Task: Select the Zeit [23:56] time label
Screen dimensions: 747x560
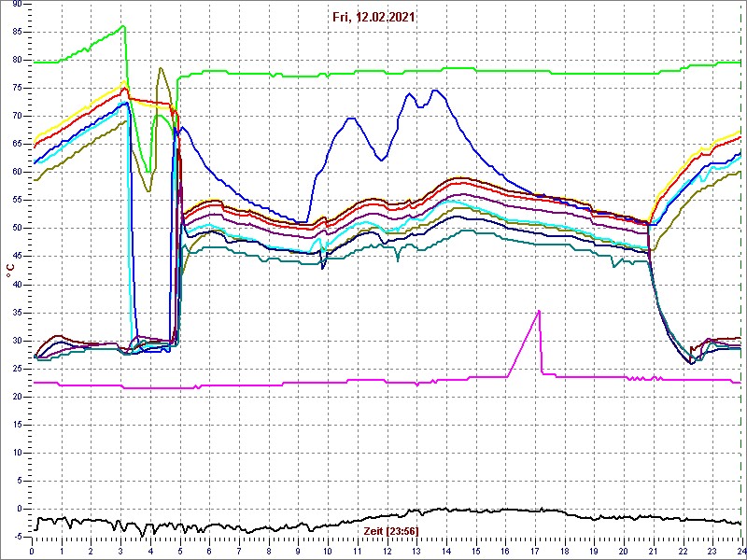Action: [x=391, y=530]
